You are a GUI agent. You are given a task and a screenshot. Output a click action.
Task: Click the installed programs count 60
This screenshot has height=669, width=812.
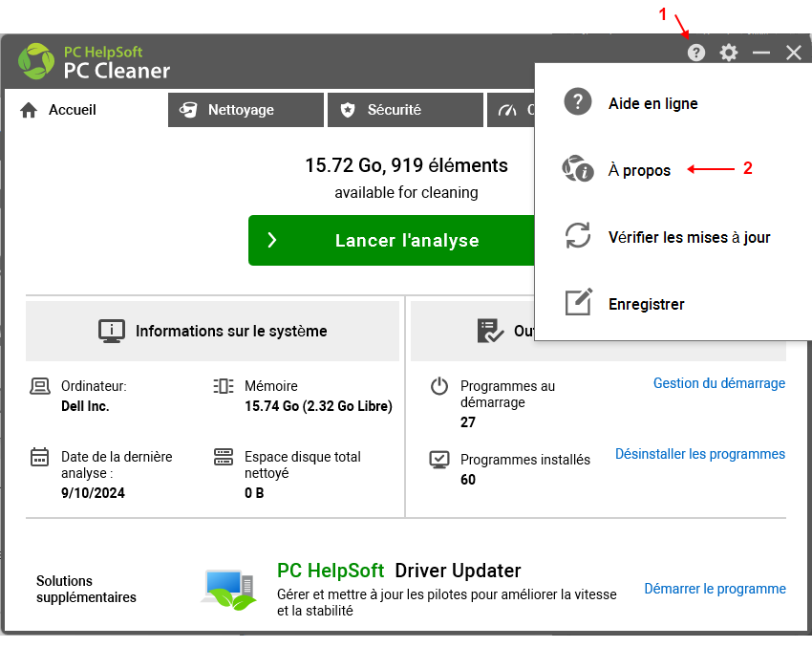click(x=468, y=480)
